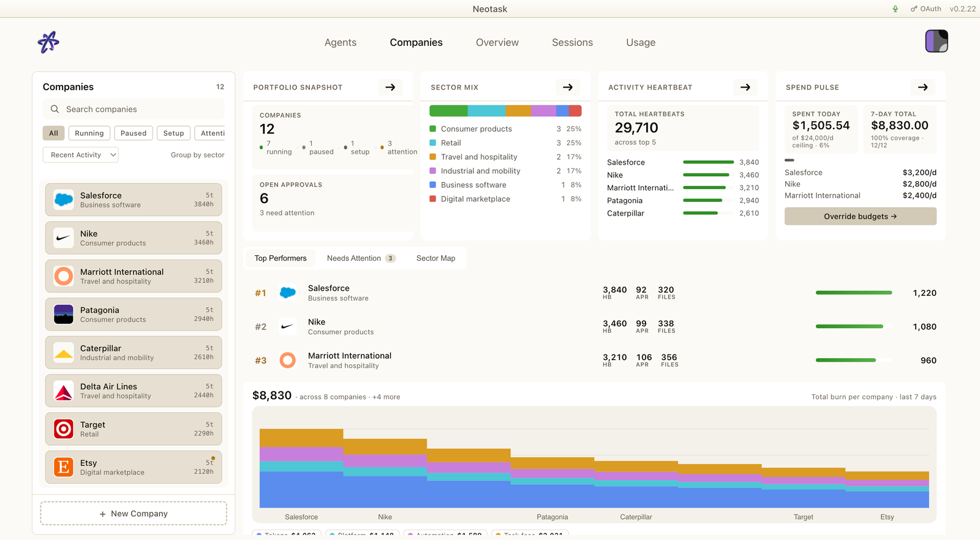Viewport: 980px width, 540px height.
Task: Switch to Sector Map tab
Action: 435,258
